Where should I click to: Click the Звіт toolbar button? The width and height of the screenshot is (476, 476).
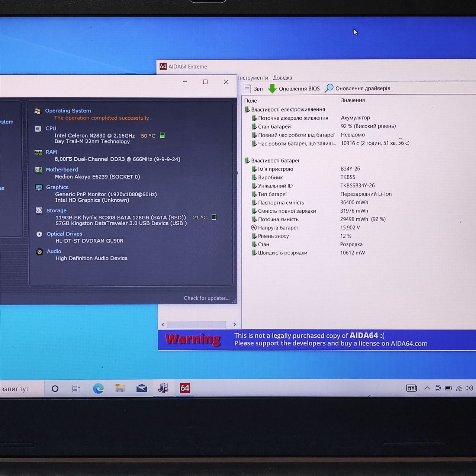254,89
